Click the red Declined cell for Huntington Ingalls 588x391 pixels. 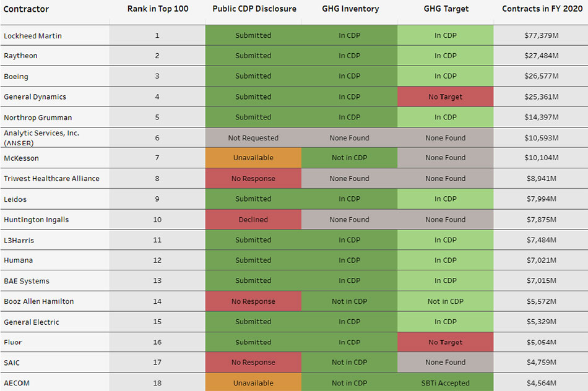[x=253, y=220]
